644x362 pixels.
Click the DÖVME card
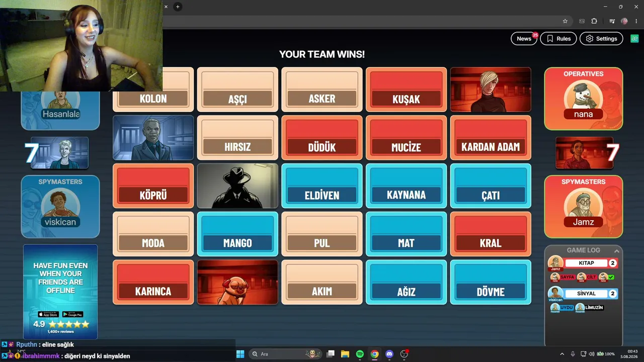pos(491,283)
